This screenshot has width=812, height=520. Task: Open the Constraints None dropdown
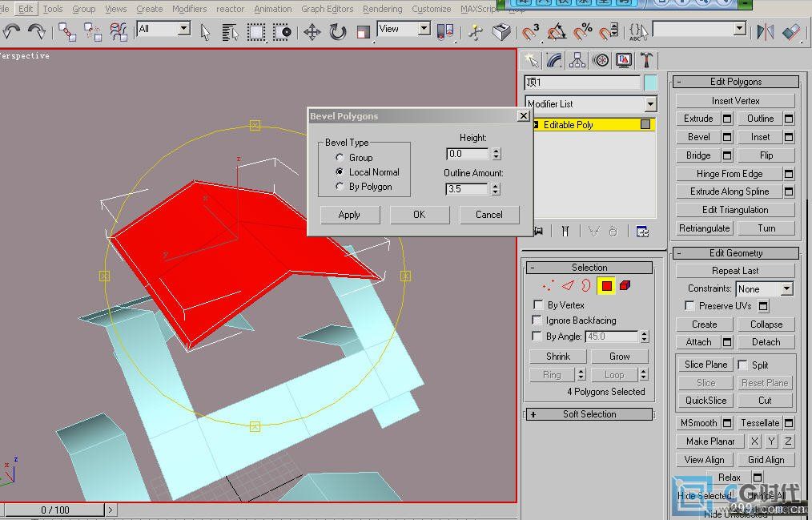787,288
